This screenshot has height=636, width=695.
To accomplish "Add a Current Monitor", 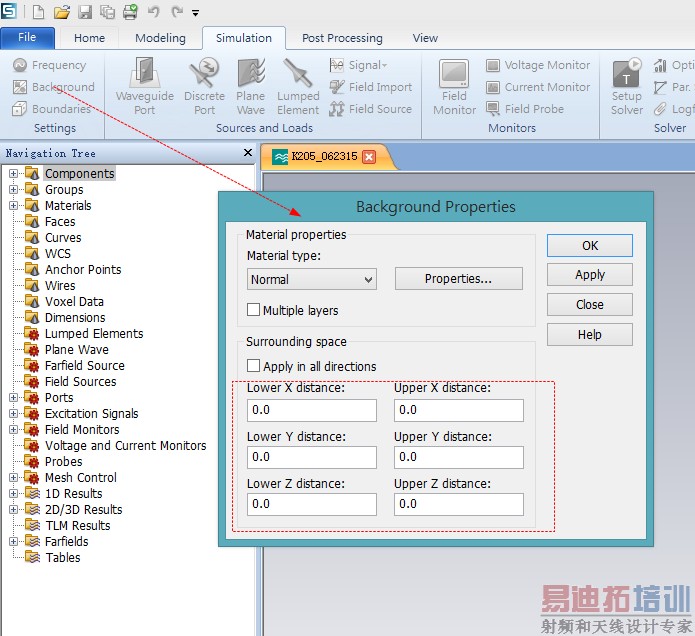I will tap(538, 87).
